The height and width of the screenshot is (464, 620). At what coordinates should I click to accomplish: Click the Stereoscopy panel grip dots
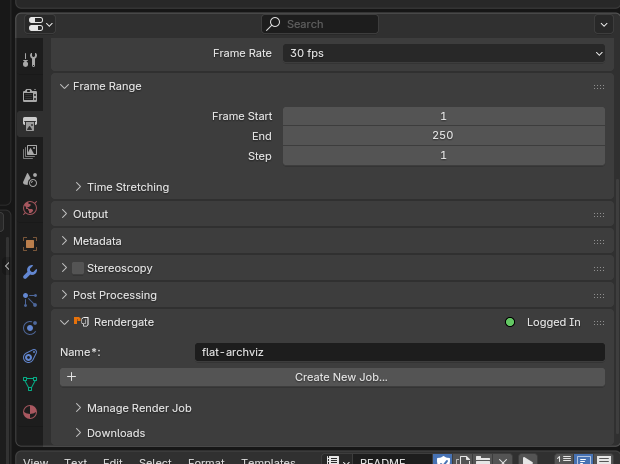599,269
